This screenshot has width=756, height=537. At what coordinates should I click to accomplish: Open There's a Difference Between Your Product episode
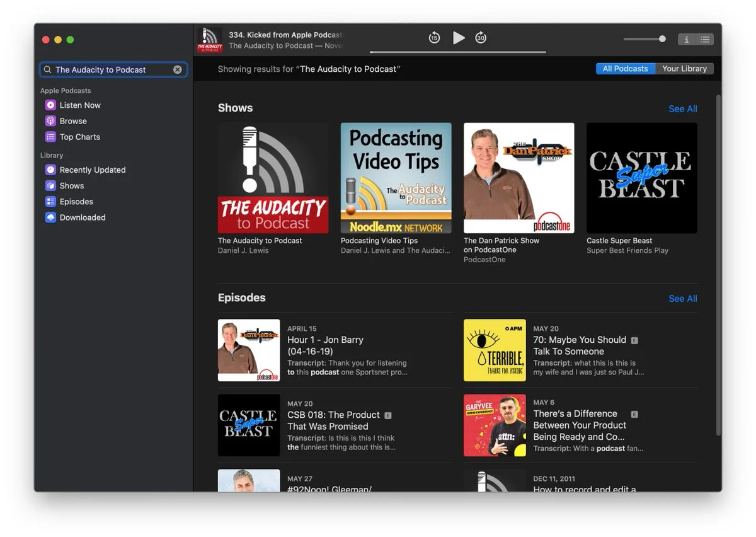pos(580,425)
